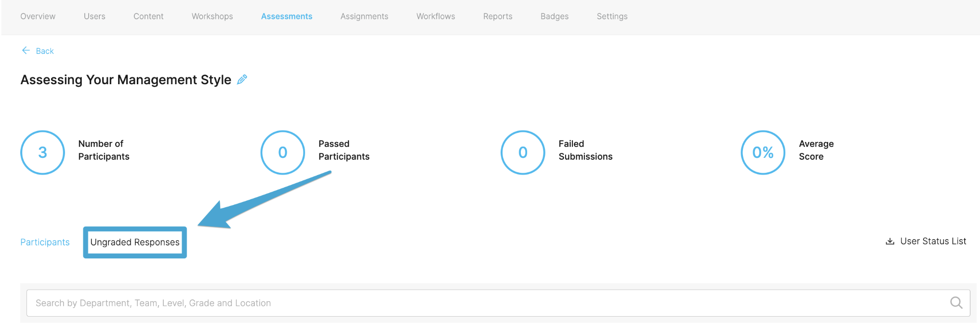980x333 pixels.
Task: Go to the Content tab
Action: [148, 16]
